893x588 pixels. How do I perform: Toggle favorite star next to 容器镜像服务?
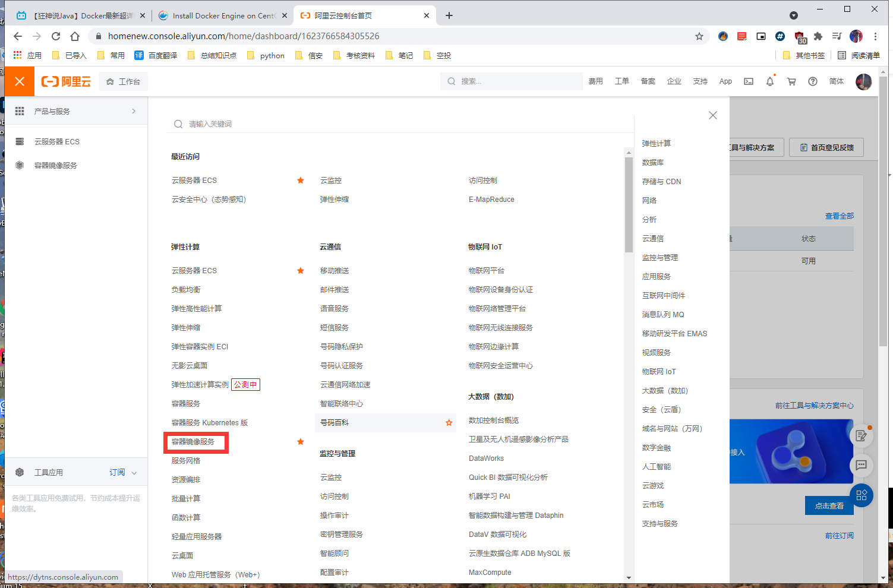coord(301,441)
